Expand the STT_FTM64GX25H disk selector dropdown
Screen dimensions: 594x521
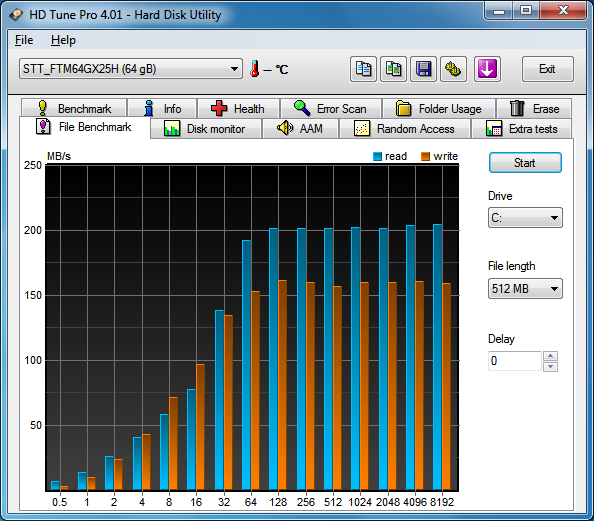point(131,69)
